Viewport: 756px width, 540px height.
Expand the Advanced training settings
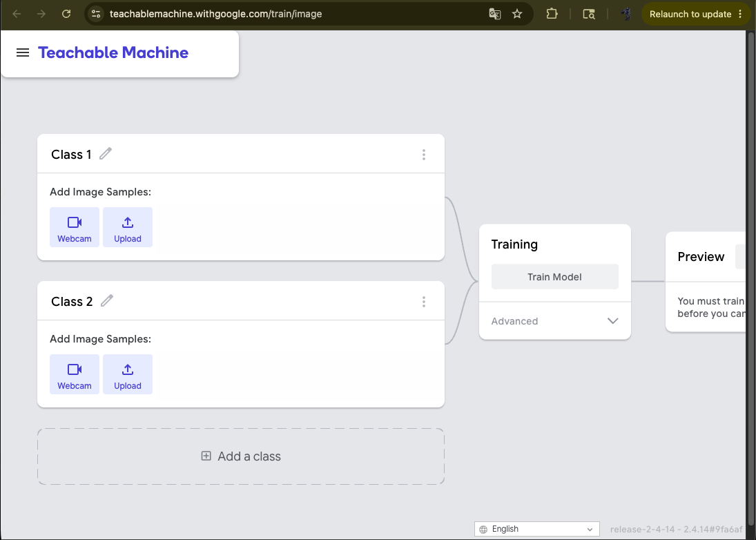[555, 321]
